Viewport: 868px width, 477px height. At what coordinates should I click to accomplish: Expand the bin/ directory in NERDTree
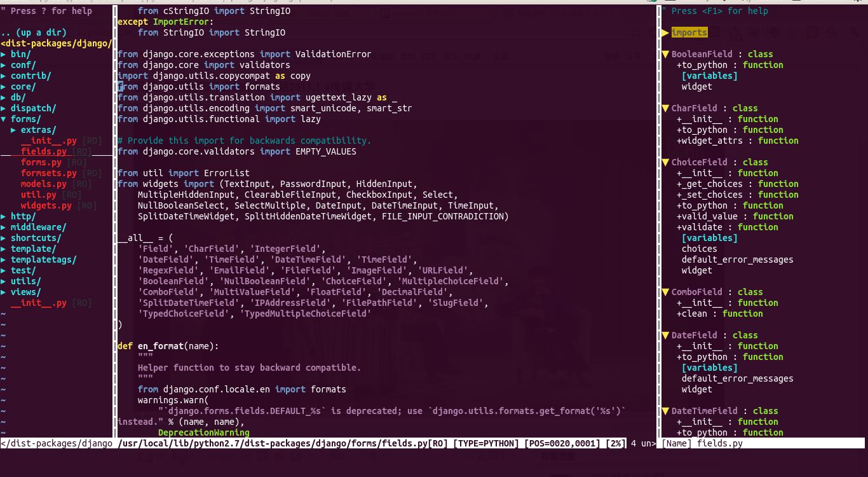[4, 55]
